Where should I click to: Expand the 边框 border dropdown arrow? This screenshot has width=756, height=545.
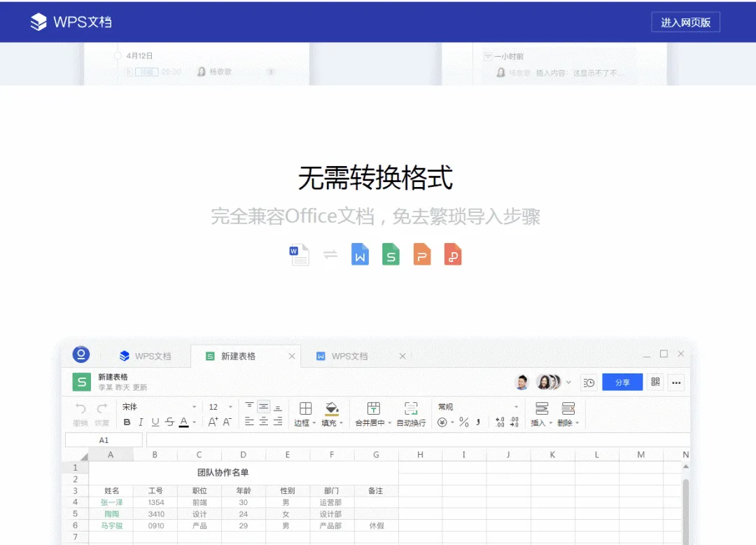pos(314,423)
